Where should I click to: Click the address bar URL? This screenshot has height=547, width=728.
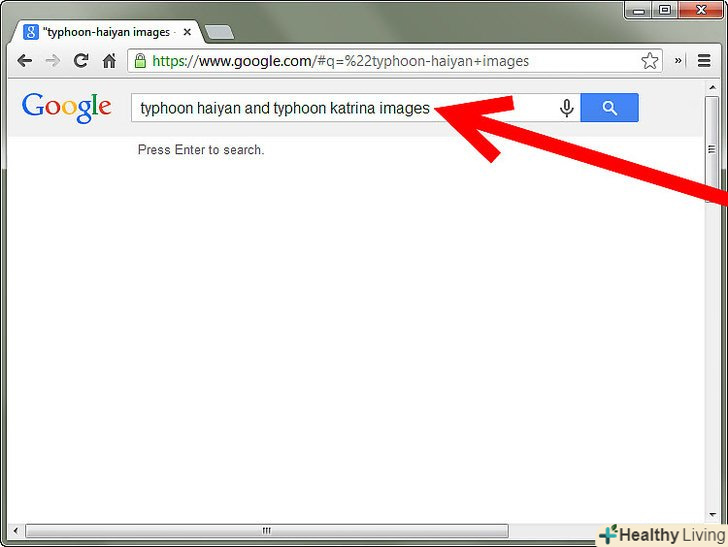[341, 61]
